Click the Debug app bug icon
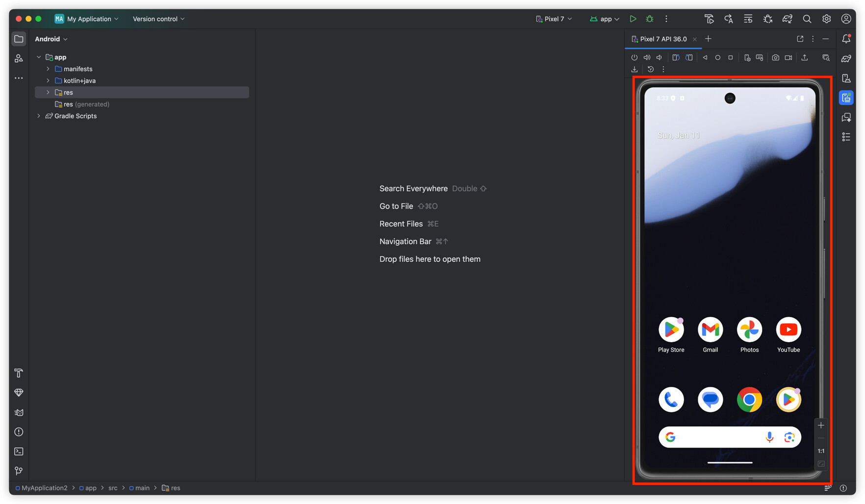Screen dimensions: 865x504 pos(649,19)
